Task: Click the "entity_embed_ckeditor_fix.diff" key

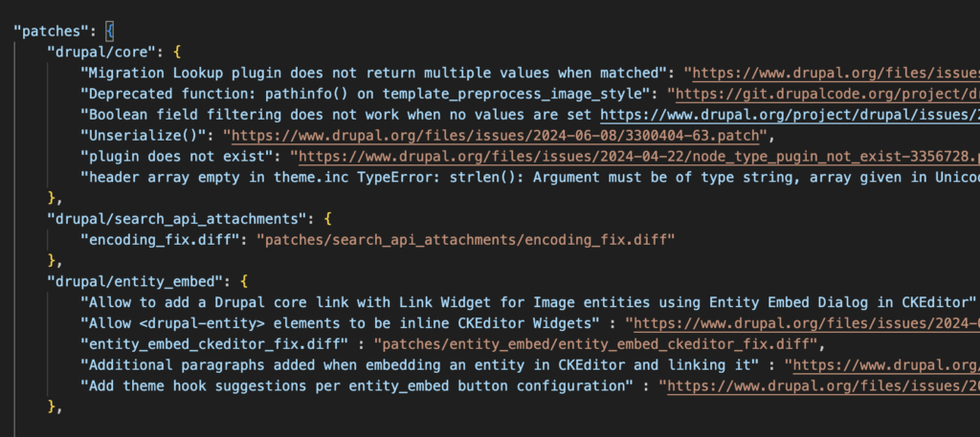Action: click(214, 344)
